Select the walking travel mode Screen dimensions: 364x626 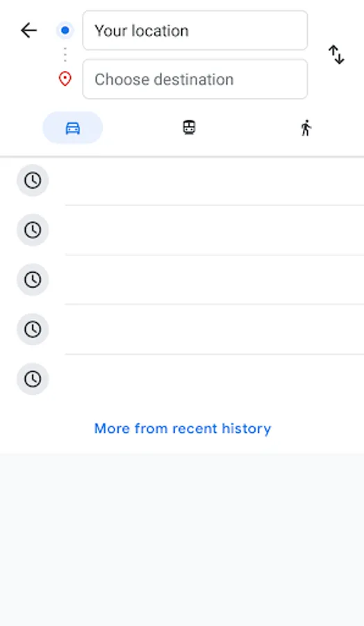click(306, 128)
